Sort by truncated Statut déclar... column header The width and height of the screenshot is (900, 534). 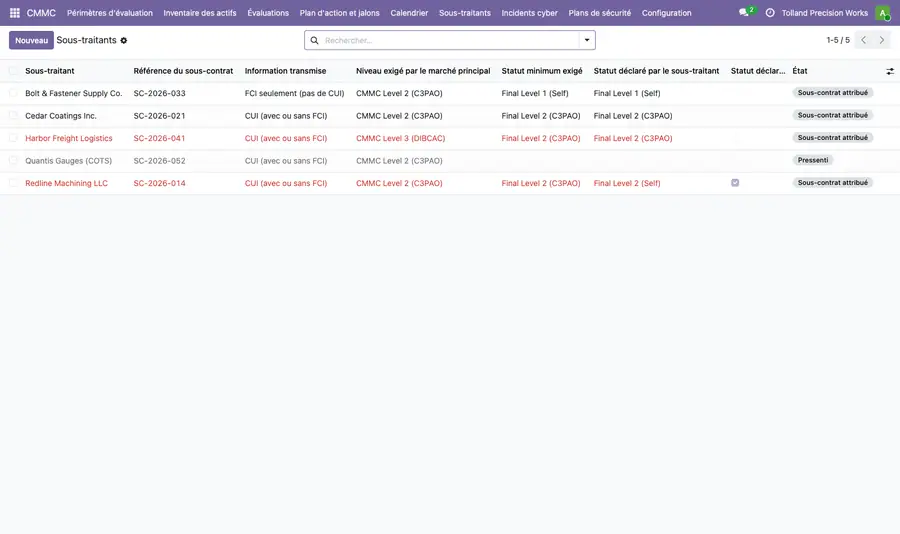click(x=758, y=71)
